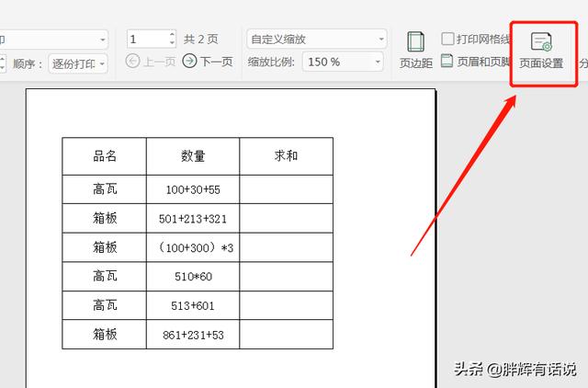588x388 pixels.
Task: Click the cell containing 861+231+53
Action: pyautogui.click(x=193, y=336)
